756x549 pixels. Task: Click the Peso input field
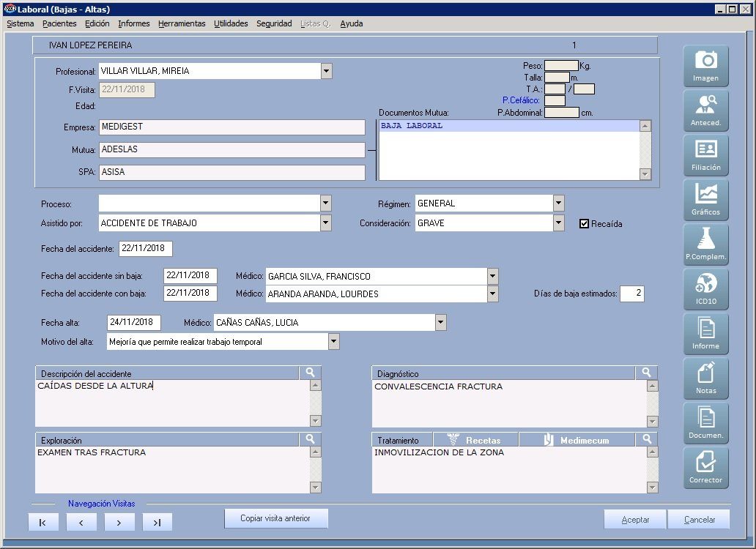point(561,65)
